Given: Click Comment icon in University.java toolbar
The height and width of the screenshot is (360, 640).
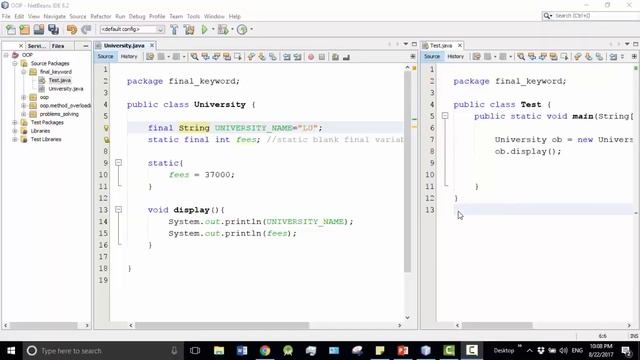Looking at the screenshot, I should point(336,57).
